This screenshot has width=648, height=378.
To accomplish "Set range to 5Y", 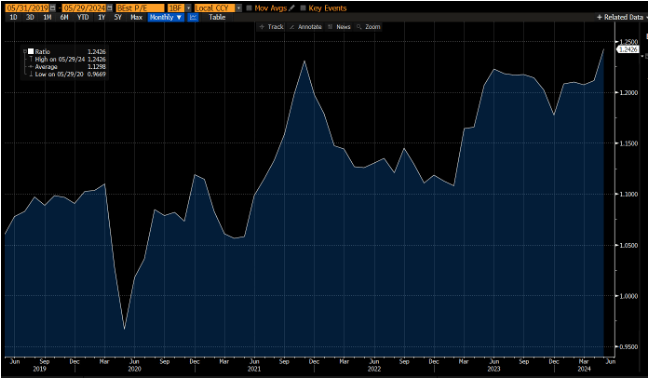I will pos(118,17).
